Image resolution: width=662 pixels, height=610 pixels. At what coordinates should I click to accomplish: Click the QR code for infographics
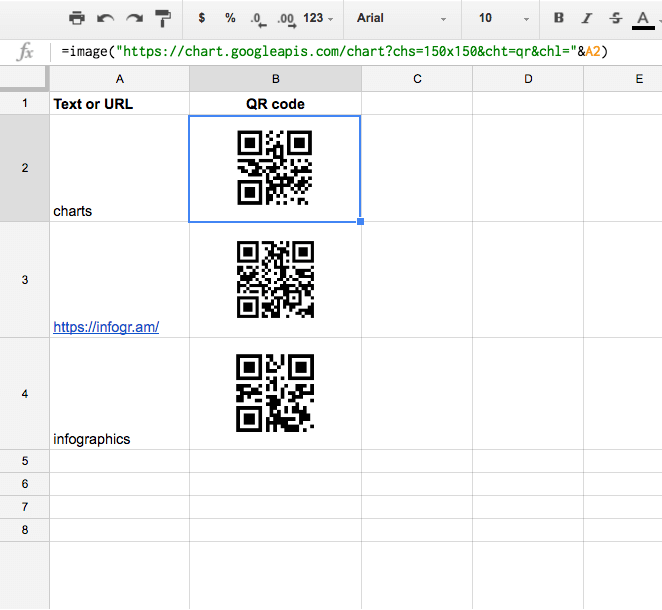(x=275, y=393)
